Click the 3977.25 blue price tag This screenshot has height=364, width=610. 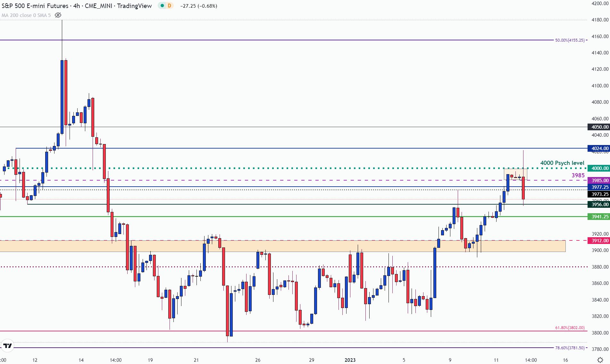[598, 187]
